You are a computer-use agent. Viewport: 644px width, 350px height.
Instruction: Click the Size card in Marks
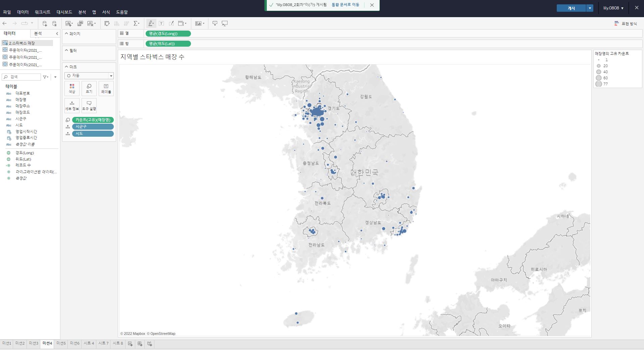coord(89,88)
